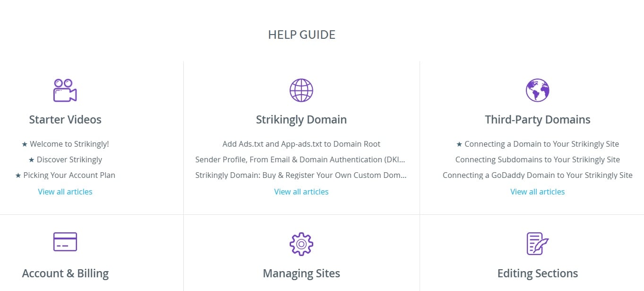The image size is (644, 291).
Task: Open Buy & Register Your Own Custom Domain article
Action: coord(301,175)
